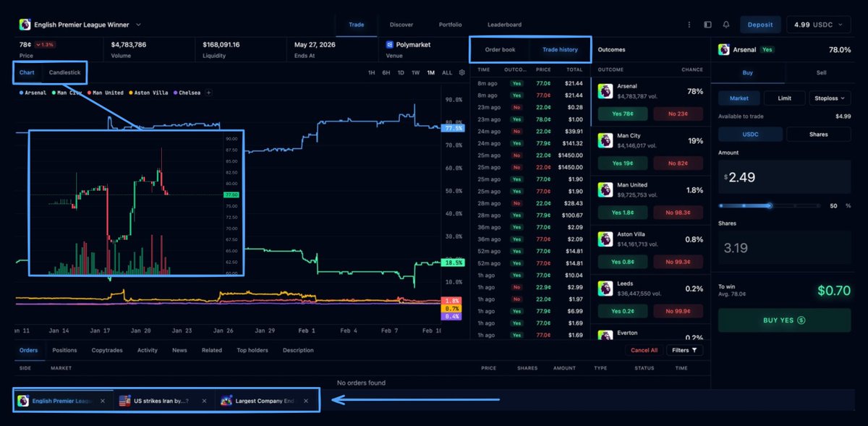Click the Polymarket venue icon
This screenshot has height=426, width=868.
pyautogui.click(x=389, y=44)
